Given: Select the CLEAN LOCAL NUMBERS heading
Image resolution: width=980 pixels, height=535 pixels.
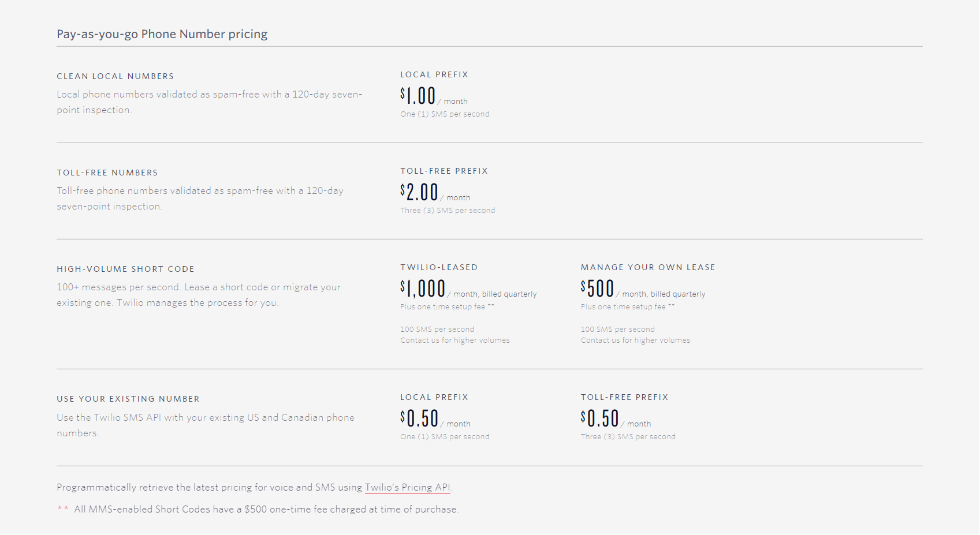Looking at the screenshot, I should [115, 76].
